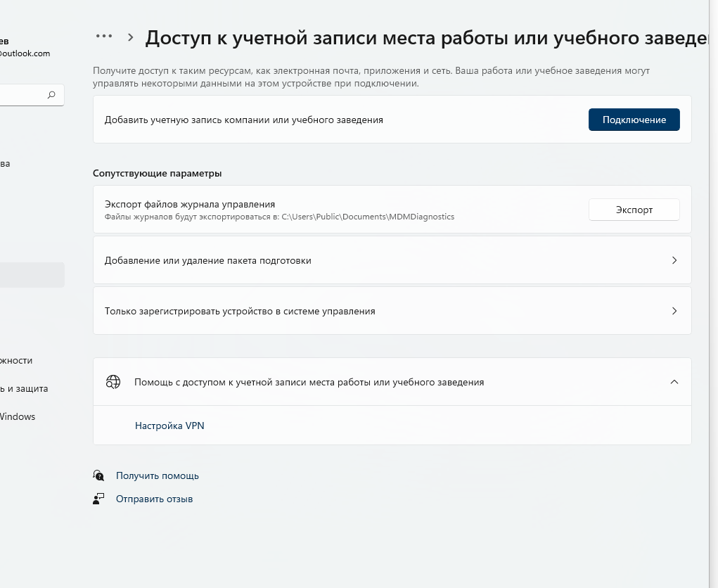Click the Send feedback person icon
718x588 pixels.
point(98,499)
